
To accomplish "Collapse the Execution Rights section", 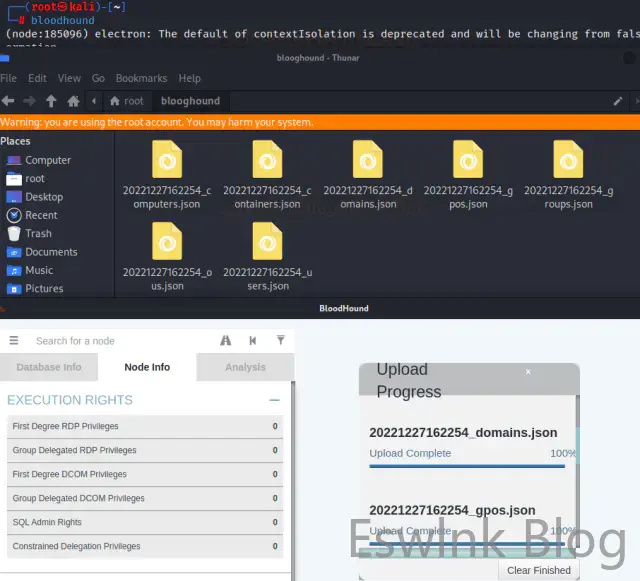I will coord(274,400).
